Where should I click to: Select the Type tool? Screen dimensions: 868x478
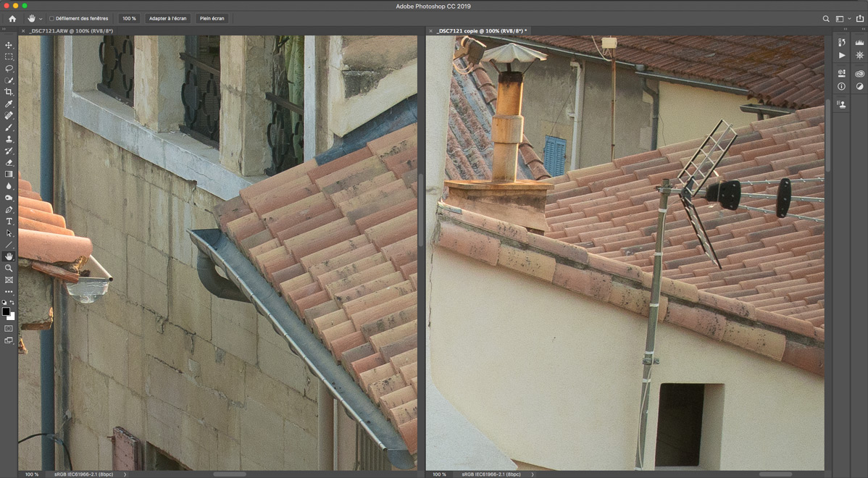[9, 221]
